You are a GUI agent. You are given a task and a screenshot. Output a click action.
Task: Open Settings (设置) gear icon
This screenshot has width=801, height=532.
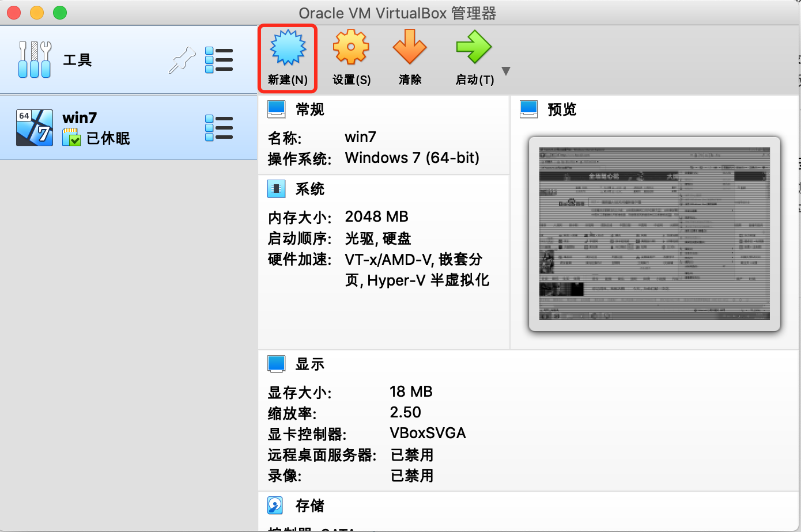tap(351, 47)
